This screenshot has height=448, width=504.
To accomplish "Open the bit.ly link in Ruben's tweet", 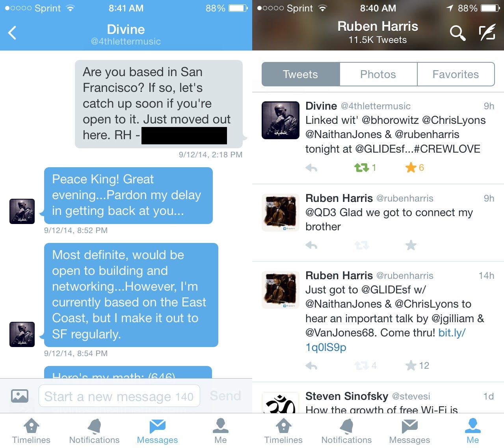I will [385, 340].
